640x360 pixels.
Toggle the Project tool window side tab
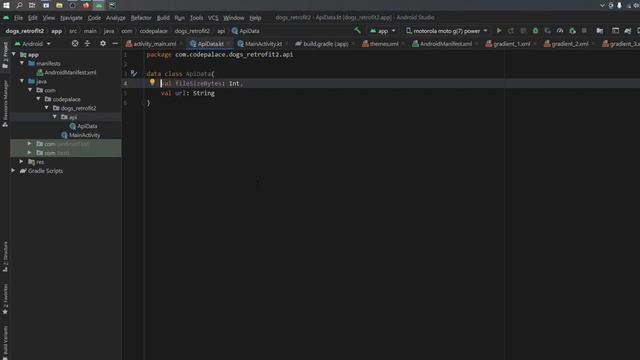tap(5, 55)
